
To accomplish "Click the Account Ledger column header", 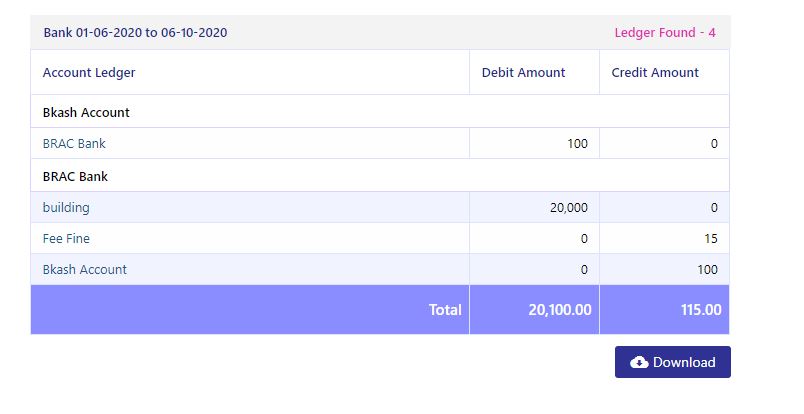I will tap(89, 73).
